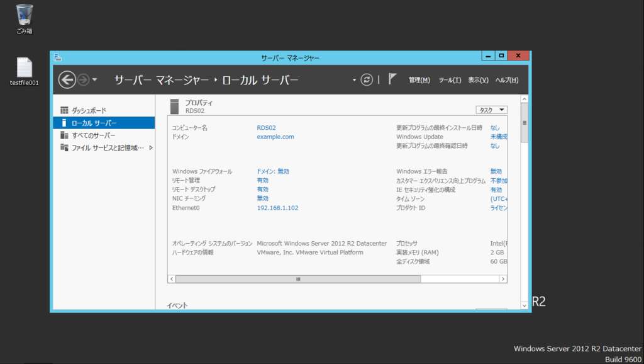Click the リモート管理 有効 link
This screenshot has height=364, width=644.
[x=262, y=180]
